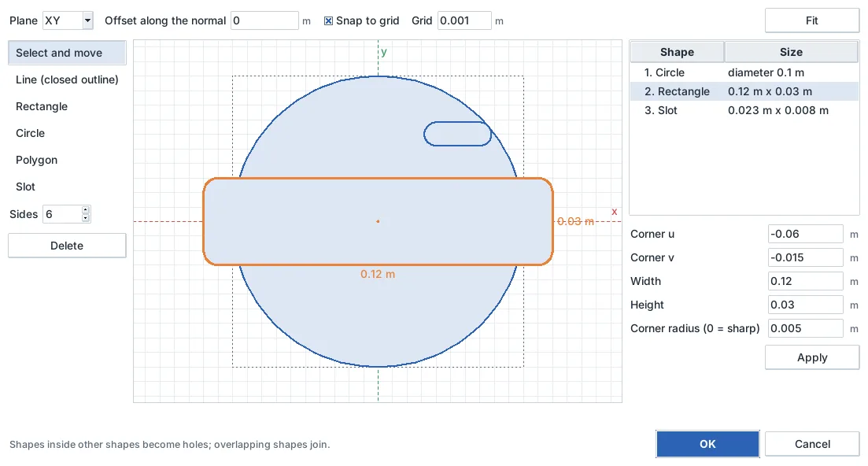Screen dimensions: 868x466
Task: Focus the Offset along the normal field
Action: click(264, 20)
